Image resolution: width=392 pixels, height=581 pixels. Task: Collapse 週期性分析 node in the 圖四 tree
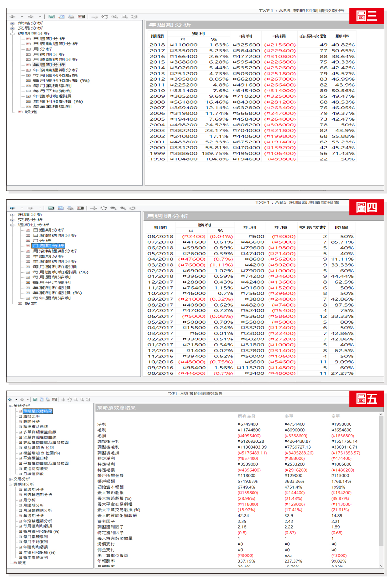[12, 225]
